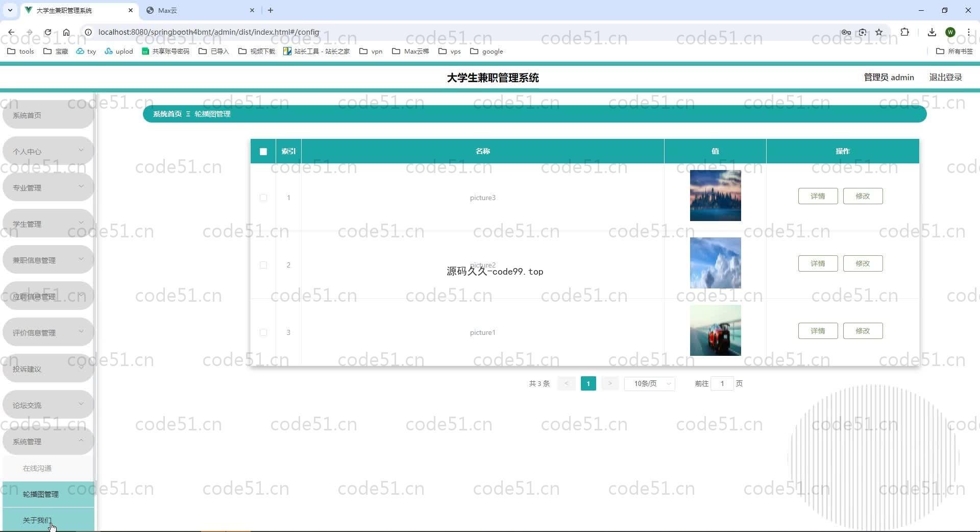Click the 索引 column header
Screen dimensions: 980x532
pos(288,151)
